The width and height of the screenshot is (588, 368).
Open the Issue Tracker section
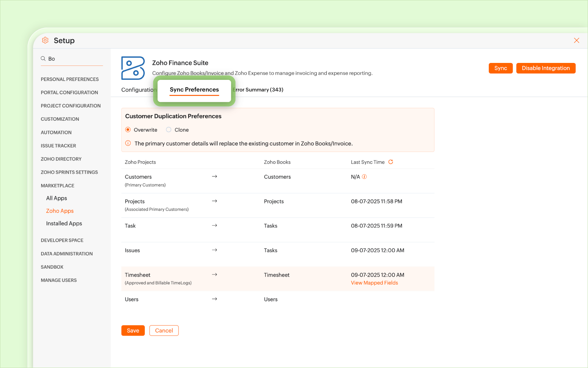point(58,146)
